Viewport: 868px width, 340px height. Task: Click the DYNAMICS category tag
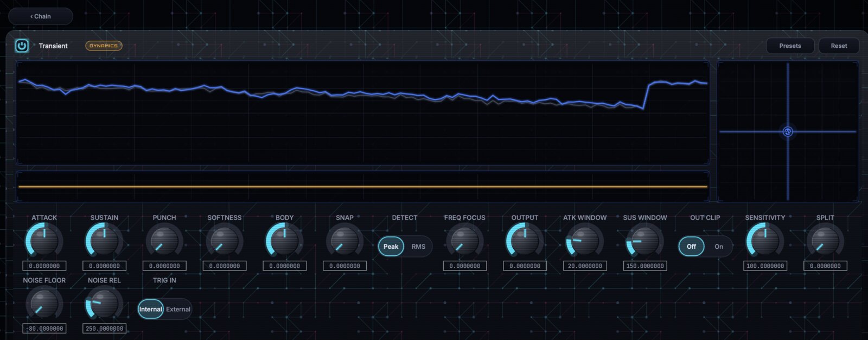(x=104, y=46)
